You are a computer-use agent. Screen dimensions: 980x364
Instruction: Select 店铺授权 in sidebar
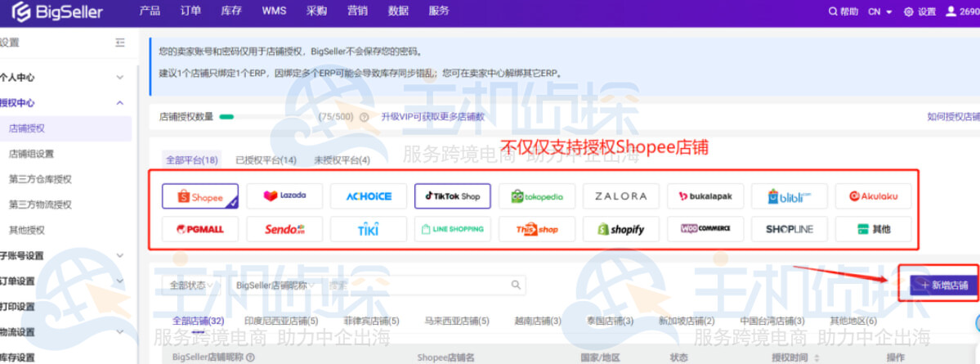pos(65,128)
